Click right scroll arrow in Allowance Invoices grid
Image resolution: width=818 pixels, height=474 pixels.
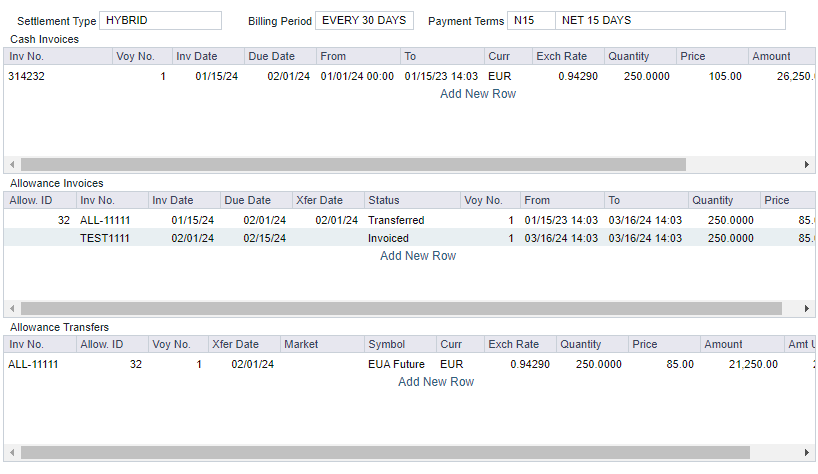coord(807,309)
